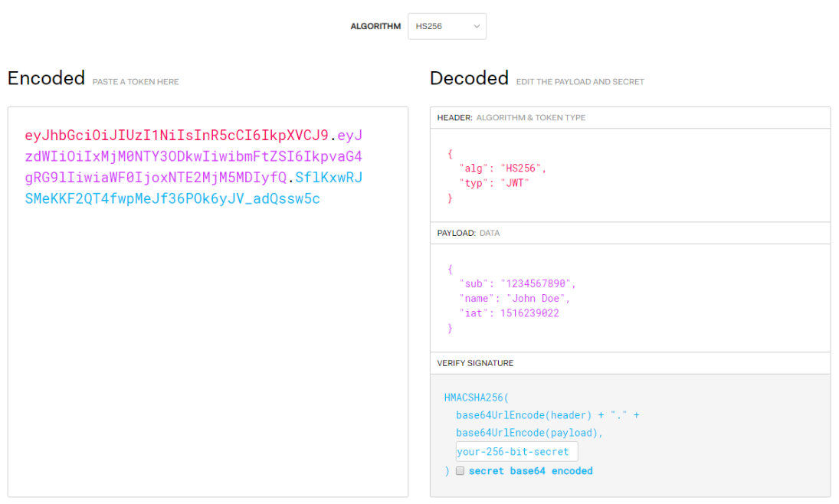Click the EDIT THE PAYLOAD AND SECRET label
The height and width of the screenshot is (504, 839).
click(581, 81)
